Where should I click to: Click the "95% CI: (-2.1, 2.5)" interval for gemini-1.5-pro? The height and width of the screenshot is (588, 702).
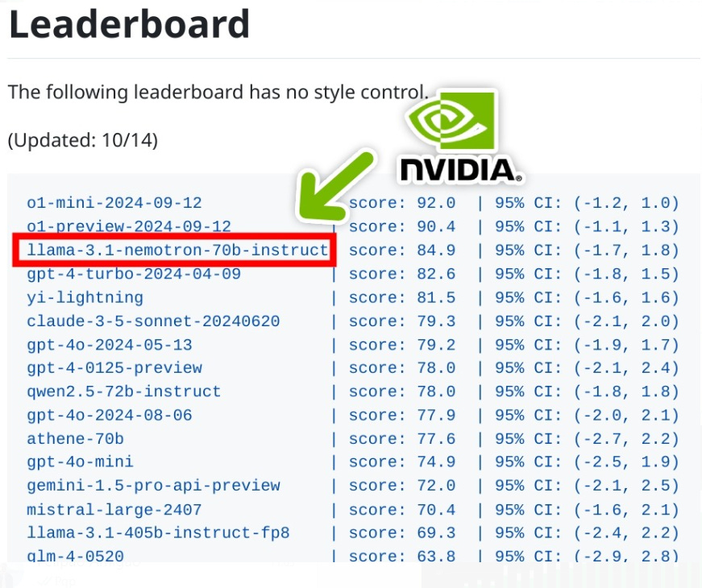coord(587,486)
